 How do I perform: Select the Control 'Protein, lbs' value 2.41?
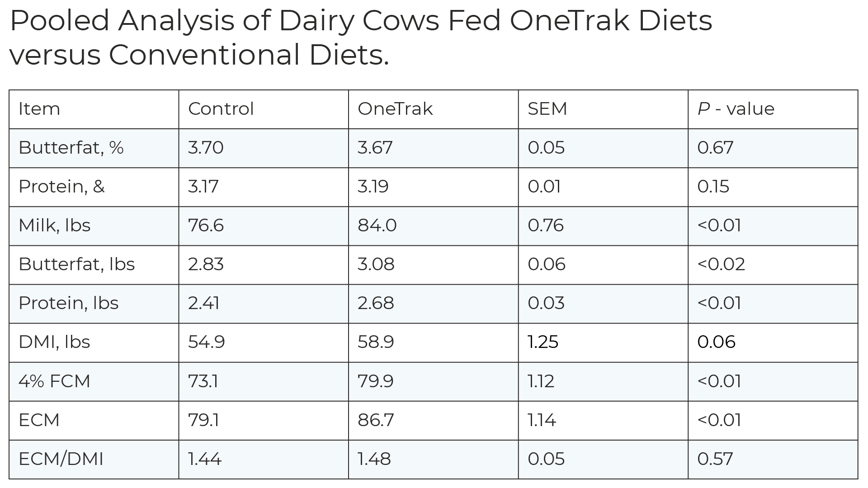pos(204,303)
